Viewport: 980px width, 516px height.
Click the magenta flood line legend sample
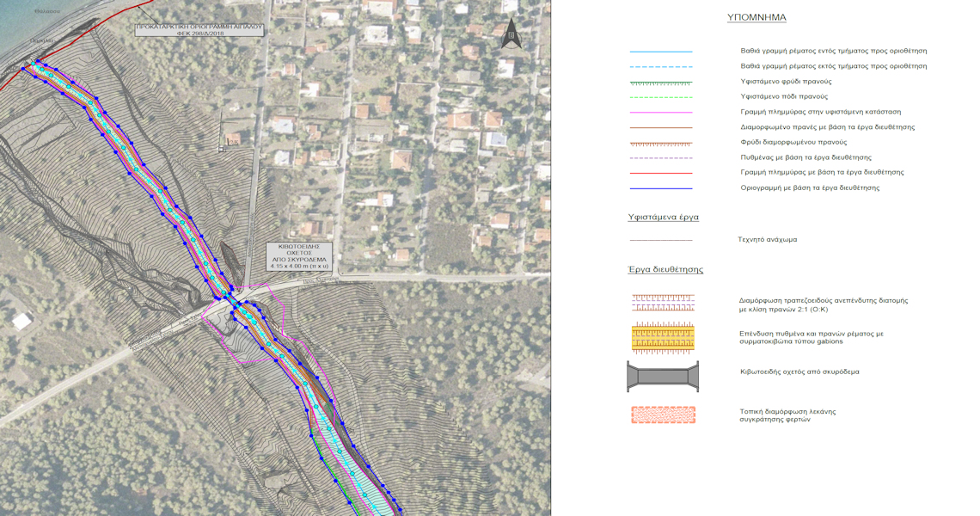(661, 113)
